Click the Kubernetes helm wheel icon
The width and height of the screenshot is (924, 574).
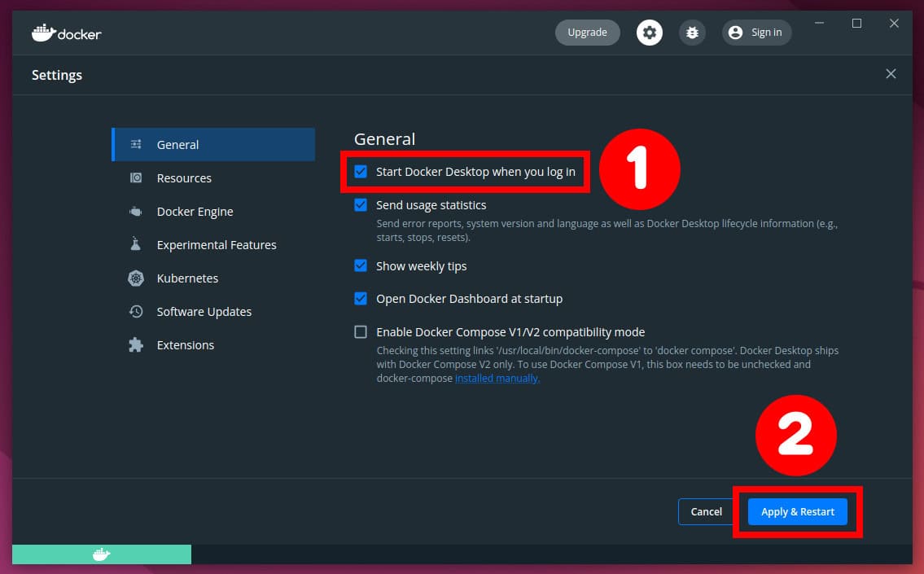135,278
